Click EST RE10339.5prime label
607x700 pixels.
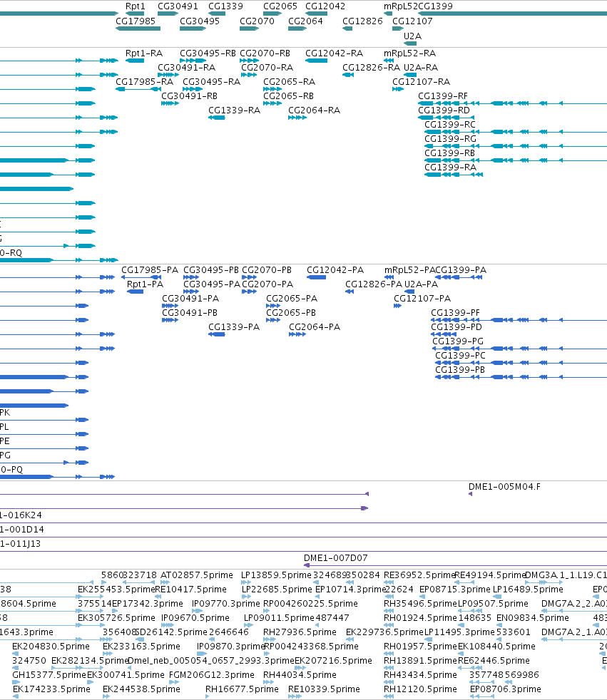click(324, 689)
